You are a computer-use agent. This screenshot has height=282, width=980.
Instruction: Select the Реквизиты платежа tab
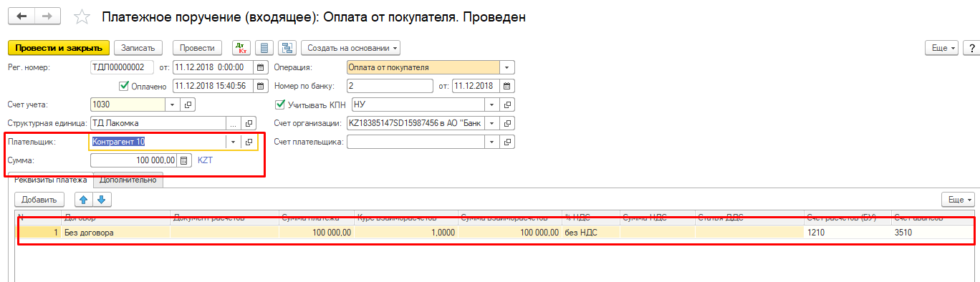click(51, 180)
